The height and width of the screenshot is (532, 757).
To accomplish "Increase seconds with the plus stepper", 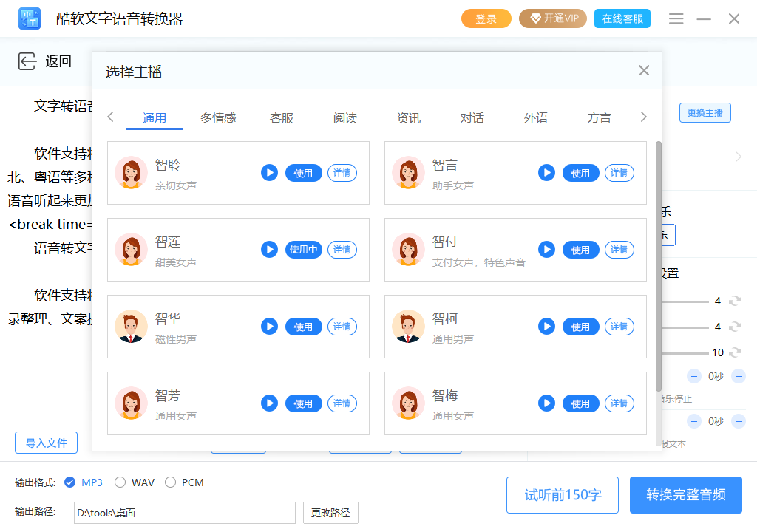I will (738, 376).
